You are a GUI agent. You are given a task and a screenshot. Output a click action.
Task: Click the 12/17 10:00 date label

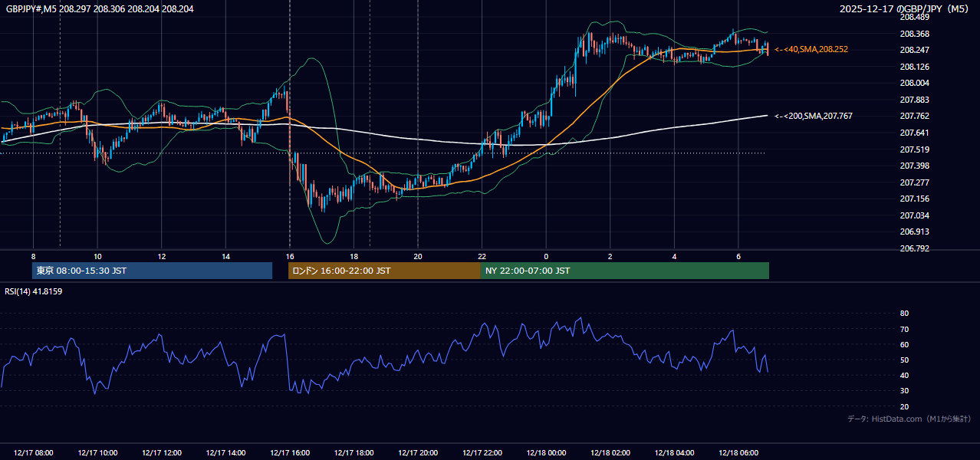(x=97, y=453)
